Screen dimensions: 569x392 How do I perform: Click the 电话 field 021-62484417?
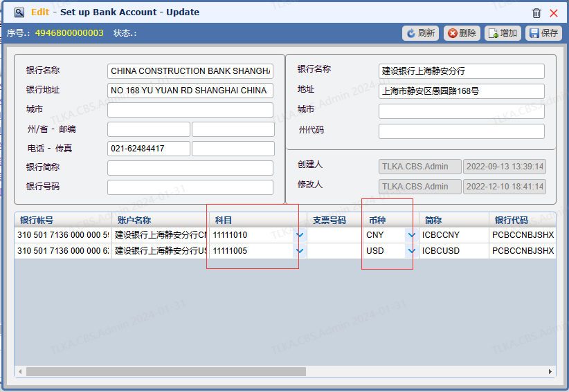pyautogui.click(x=149, y=149)
